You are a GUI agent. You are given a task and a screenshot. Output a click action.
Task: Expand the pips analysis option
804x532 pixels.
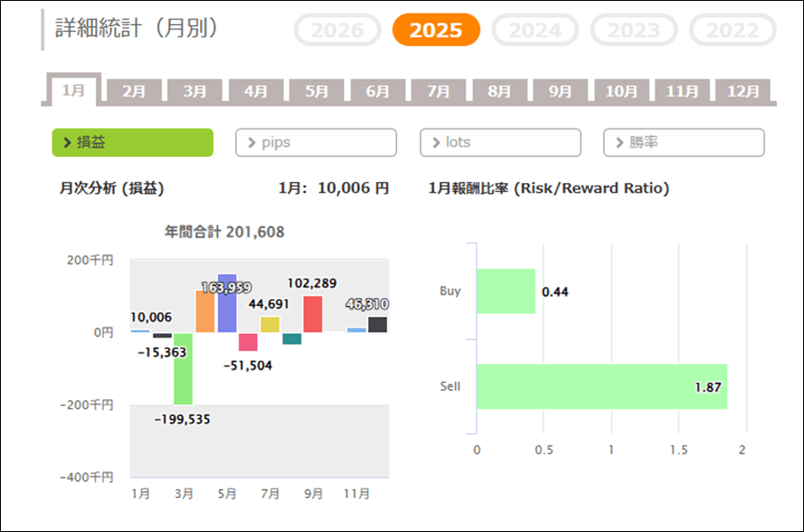pos(315,143)
